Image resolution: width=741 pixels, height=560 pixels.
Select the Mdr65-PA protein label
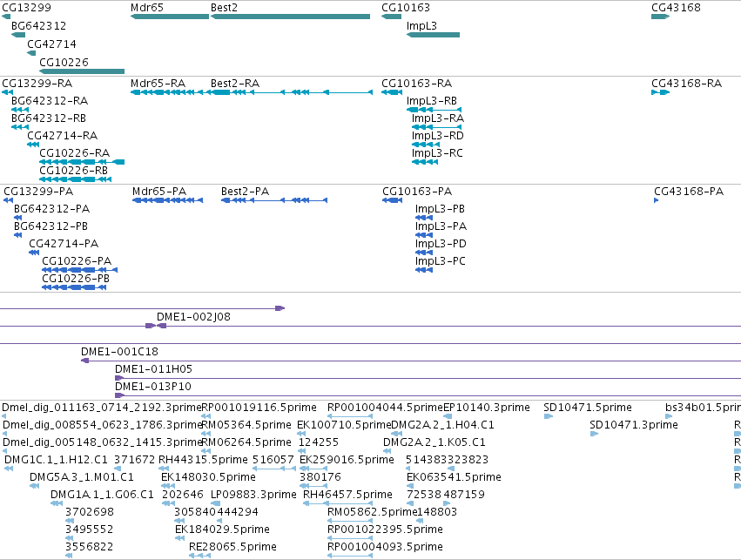tap(159, 192)
